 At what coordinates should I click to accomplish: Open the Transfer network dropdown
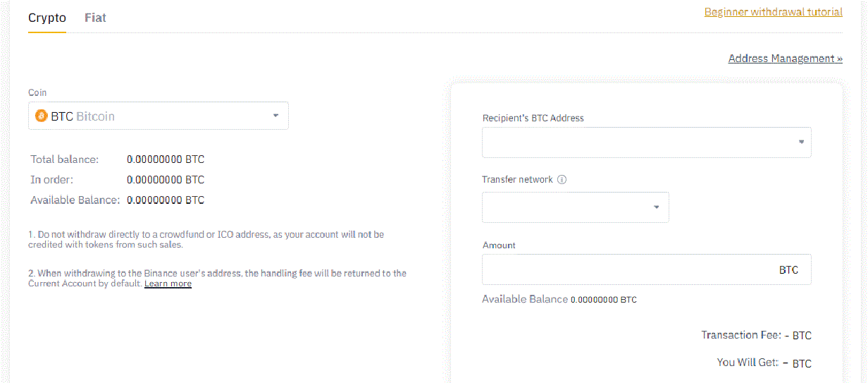[x=576, y=207]
